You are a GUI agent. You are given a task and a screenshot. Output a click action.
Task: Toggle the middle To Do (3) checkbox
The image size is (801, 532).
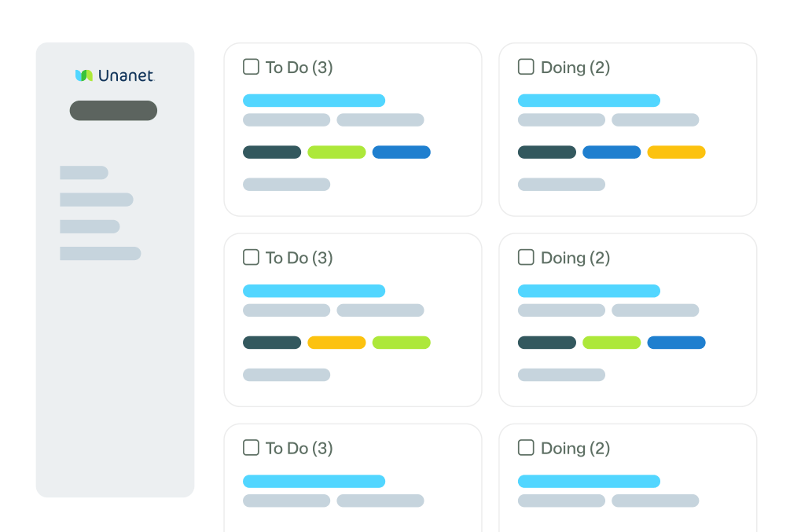click(251, 257)
